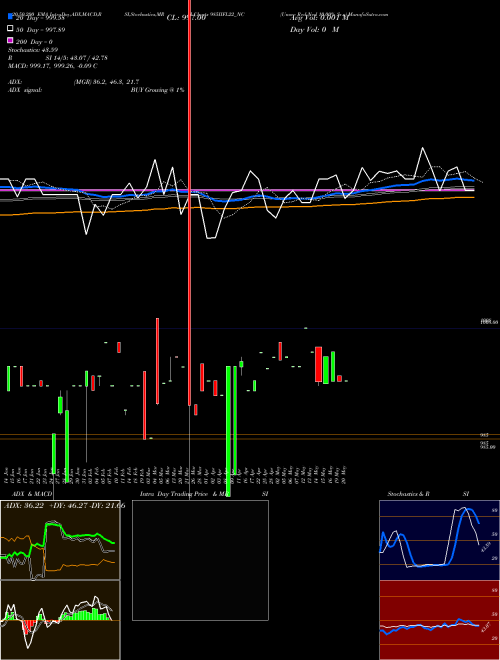The image size is (500, 660).
Task: Click the empty Intra Day Trading Price box
Action: pos(200,560)
